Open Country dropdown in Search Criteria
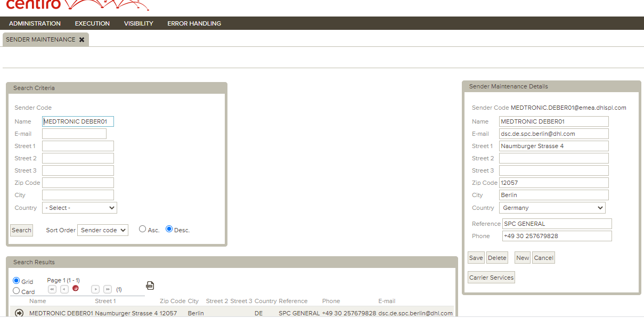Viewport: 644px width, 318px height. pos(80,208)
